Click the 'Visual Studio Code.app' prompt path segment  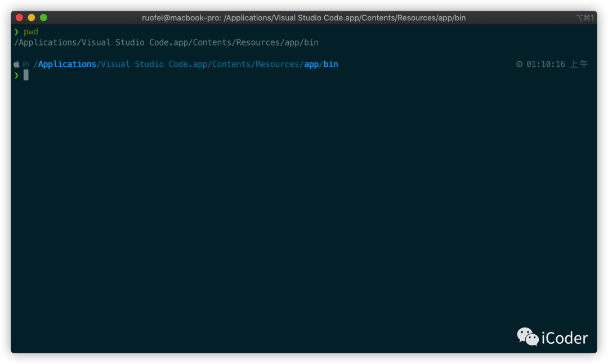154,64
